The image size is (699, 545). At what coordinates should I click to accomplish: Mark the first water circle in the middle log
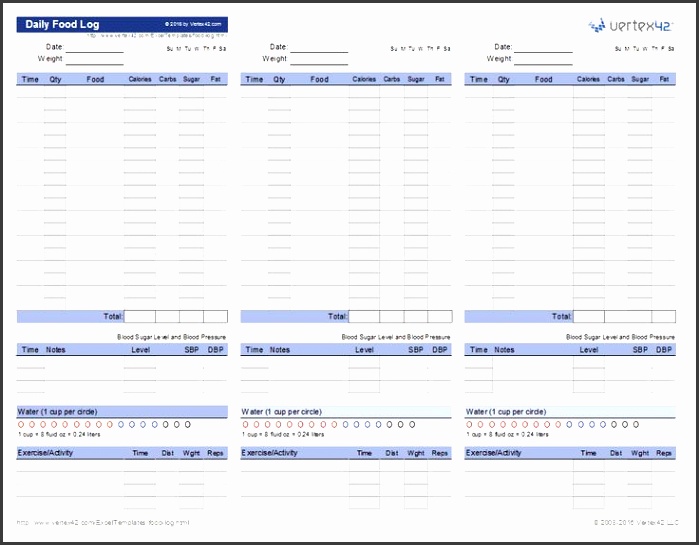[245, 424]
